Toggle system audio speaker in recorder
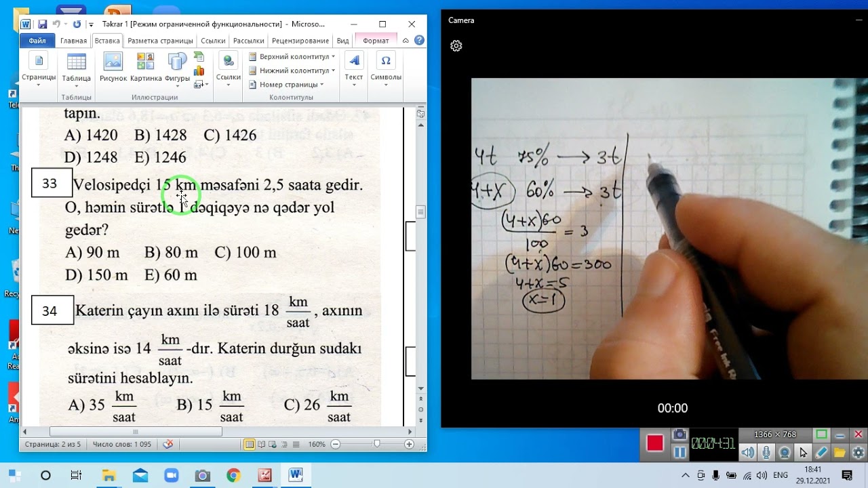The height and width of the screenshot is (488, 868). (747, 452)
